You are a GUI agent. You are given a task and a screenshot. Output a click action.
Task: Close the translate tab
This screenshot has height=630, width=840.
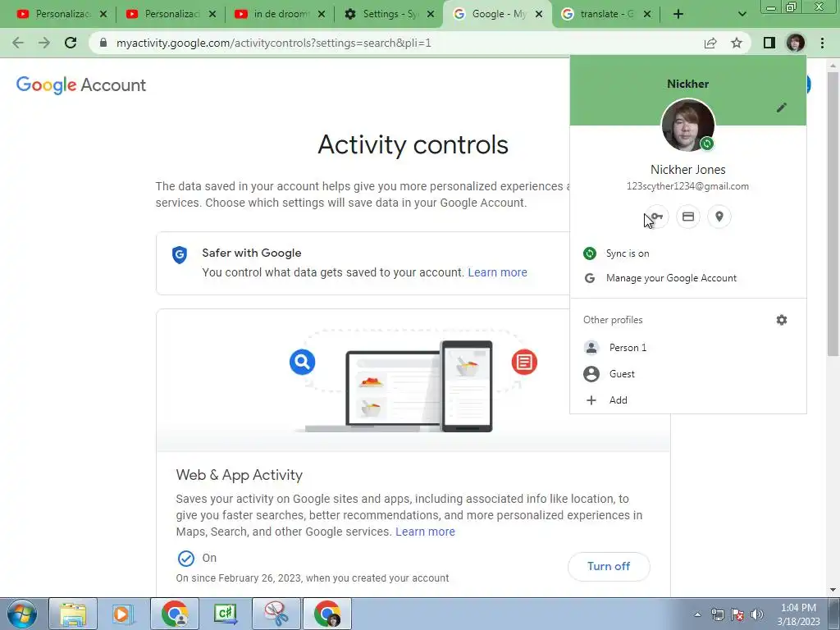coord(647,15)
